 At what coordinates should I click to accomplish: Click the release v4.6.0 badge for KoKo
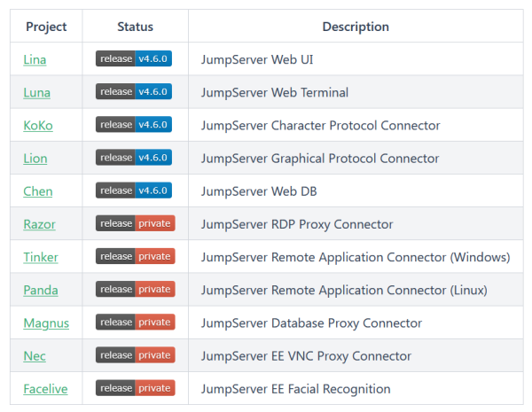coord(134,124)
